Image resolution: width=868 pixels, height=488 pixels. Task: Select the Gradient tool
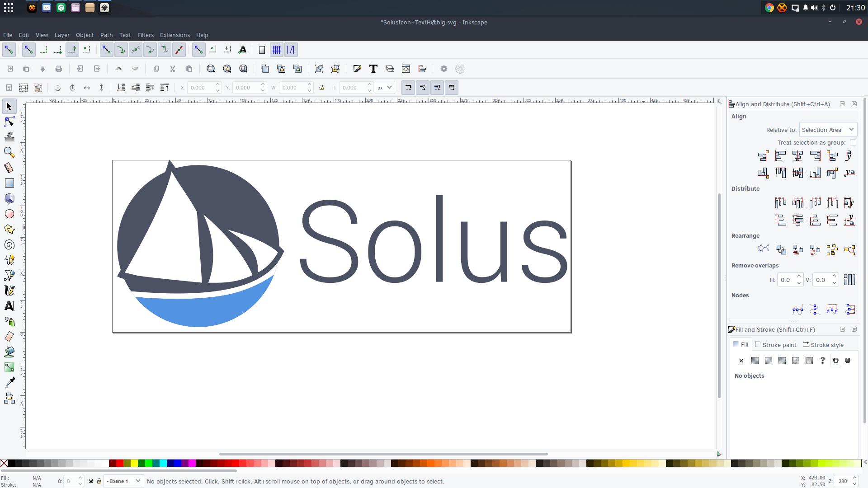pyautogui.click(x=9, y=367)
